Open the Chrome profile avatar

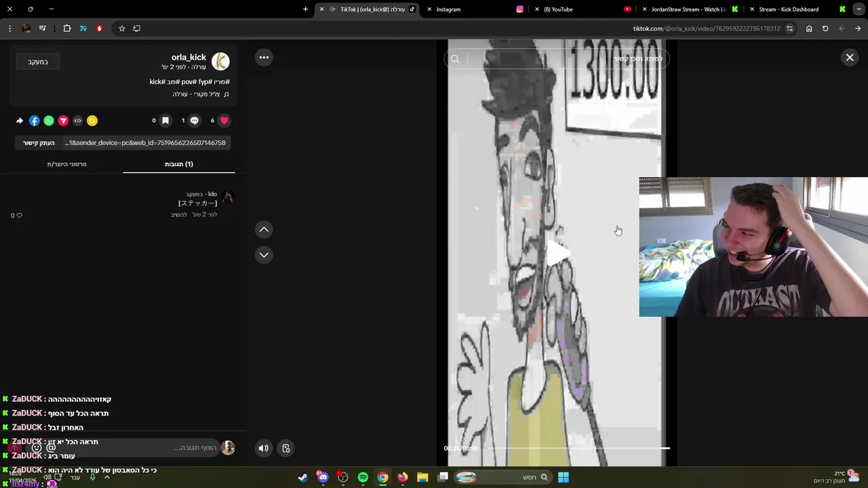(26, 28)
